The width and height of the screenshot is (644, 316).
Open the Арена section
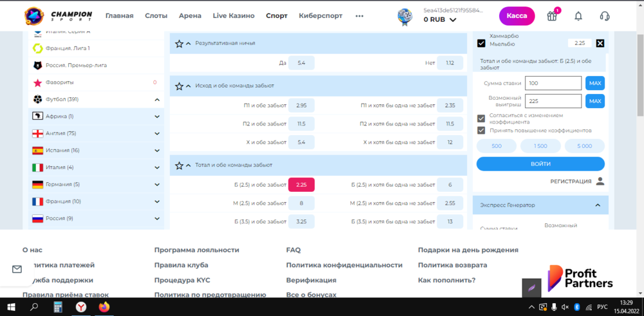pos(190,16)
